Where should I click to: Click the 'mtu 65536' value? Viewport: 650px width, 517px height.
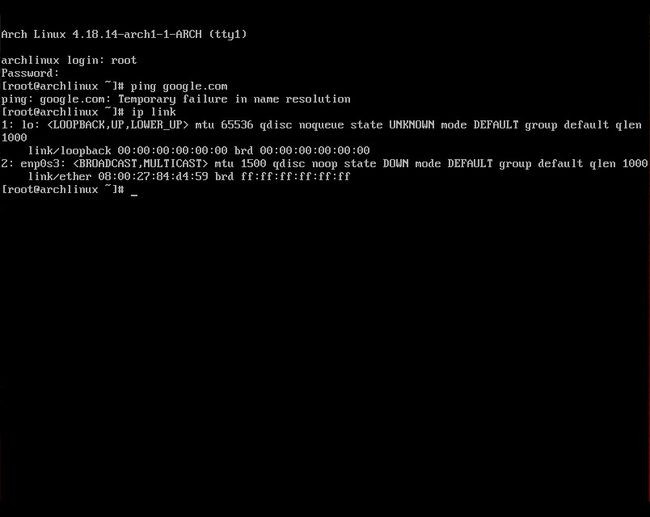coord(224,125)
